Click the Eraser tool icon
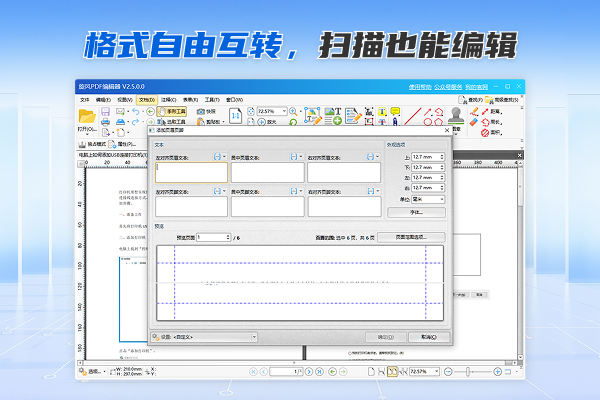 pos(474,122)
